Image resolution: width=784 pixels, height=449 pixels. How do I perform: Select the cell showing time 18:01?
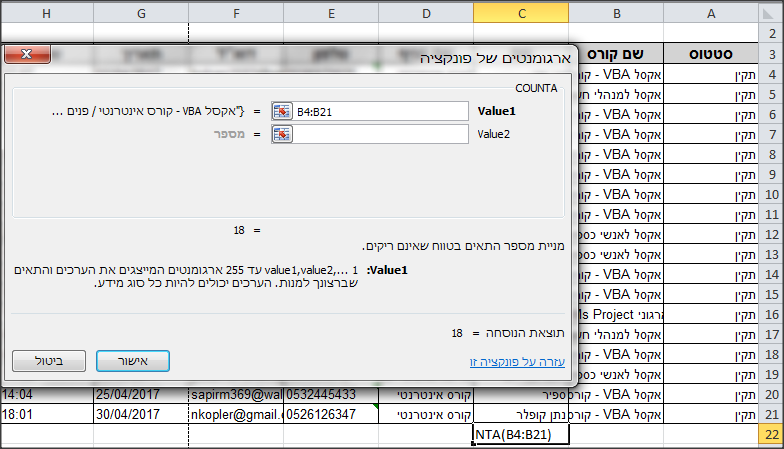(46, 414)
